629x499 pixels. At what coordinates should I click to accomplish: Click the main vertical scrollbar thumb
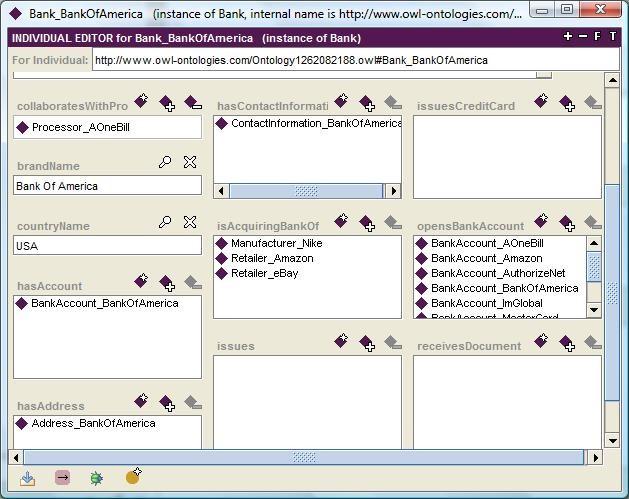click(x=613, y=292)
